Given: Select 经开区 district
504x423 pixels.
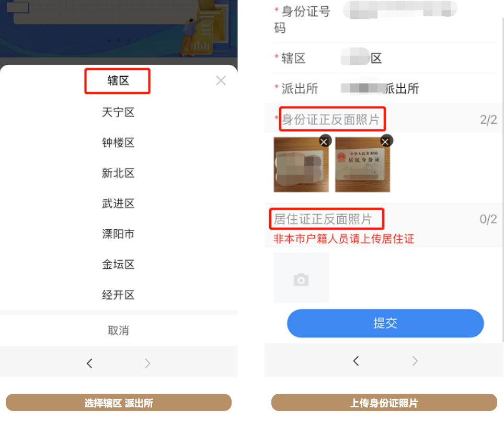Looking at the screenshot, I should (118, 295).
